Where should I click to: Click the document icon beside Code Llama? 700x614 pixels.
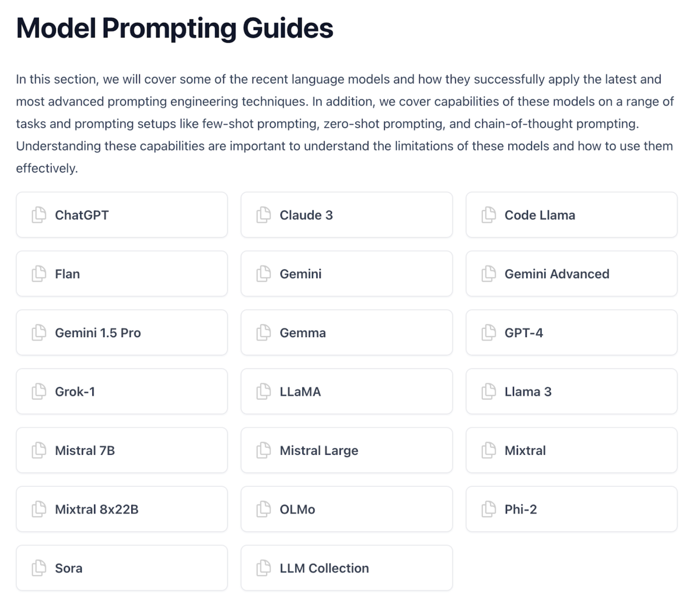click(x=489, y=215)
